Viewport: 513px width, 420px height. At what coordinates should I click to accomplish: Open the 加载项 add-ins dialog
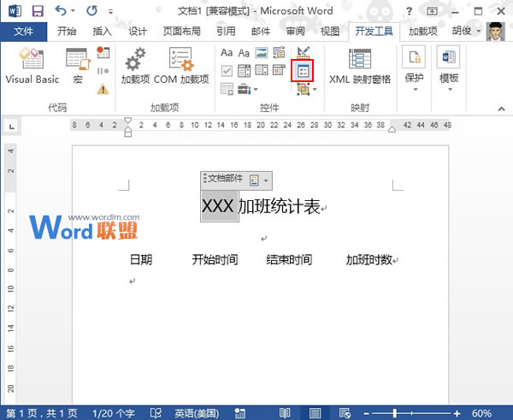tap(135, 66)
